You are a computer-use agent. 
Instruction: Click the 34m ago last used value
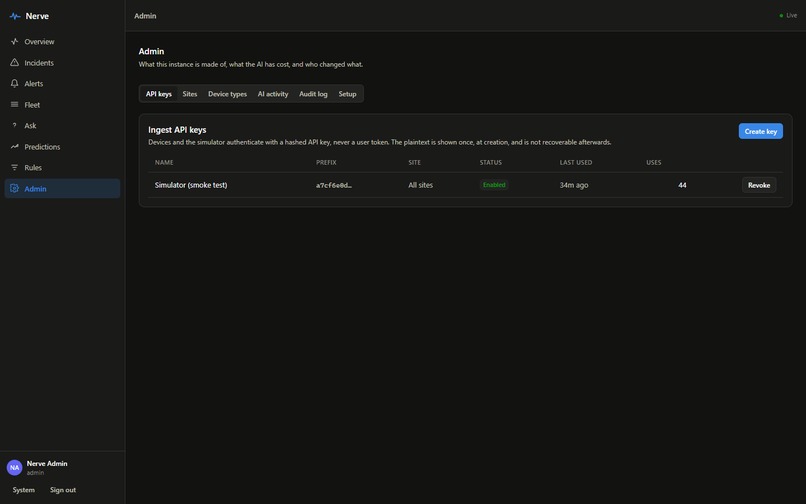coord(574,185)
